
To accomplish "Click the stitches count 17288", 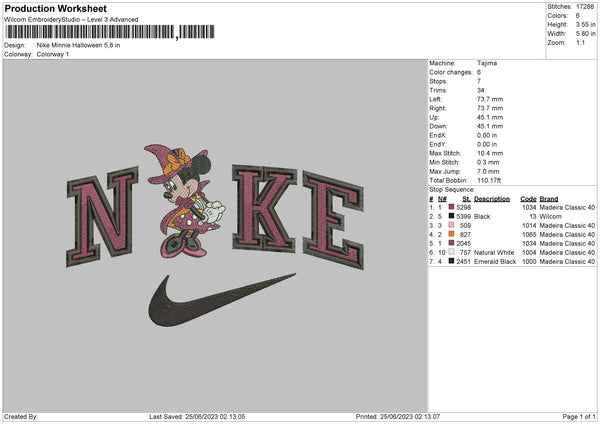I will click(585, 7).
